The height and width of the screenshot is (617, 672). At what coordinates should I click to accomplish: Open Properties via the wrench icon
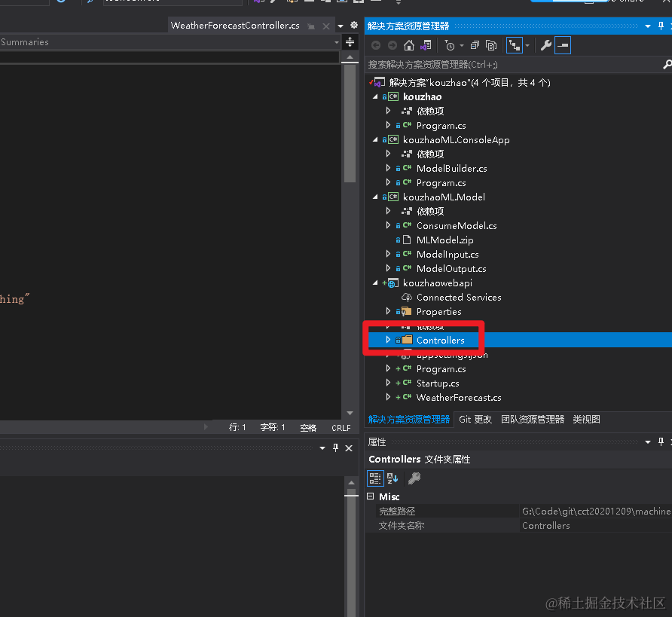coord(545,45)
